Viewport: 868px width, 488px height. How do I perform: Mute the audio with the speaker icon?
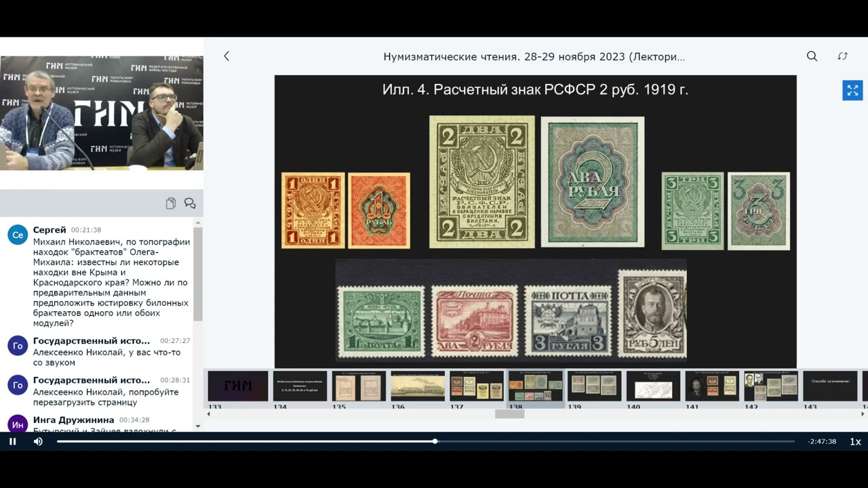click(x=38, y=441)
